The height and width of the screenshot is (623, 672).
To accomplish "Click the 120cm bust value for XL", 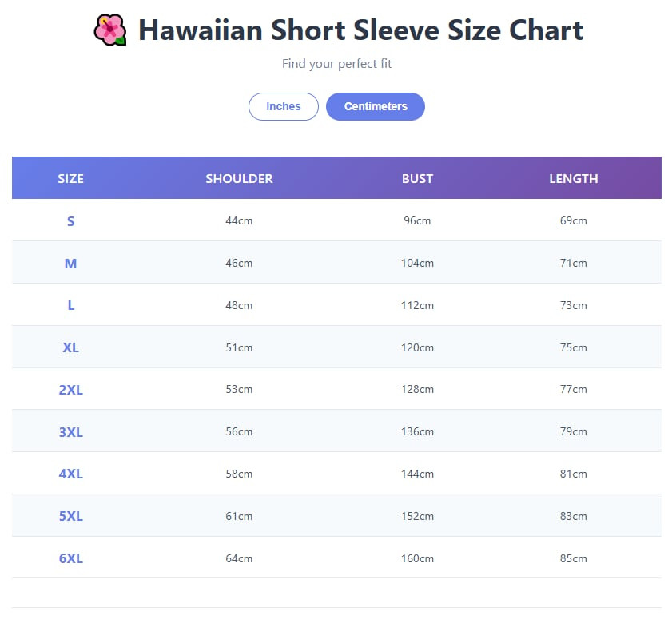I will (417, 347).
